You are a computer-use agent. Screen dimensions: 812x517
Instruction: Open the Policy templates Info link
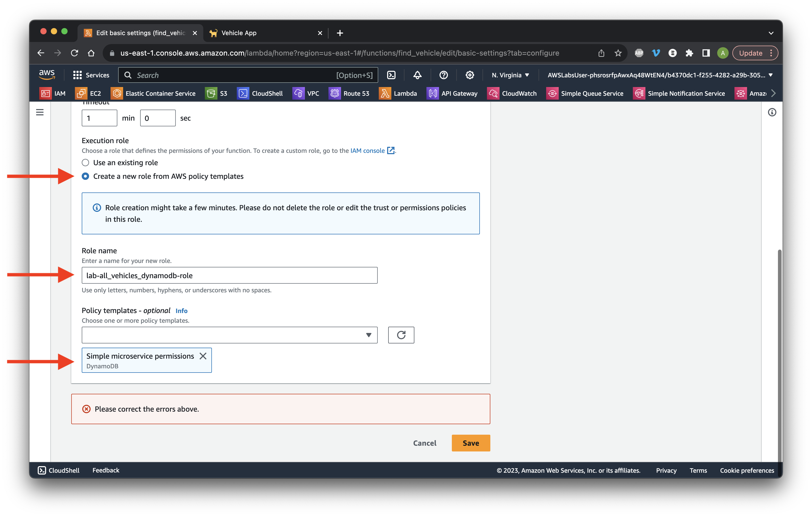coord(182,311)
